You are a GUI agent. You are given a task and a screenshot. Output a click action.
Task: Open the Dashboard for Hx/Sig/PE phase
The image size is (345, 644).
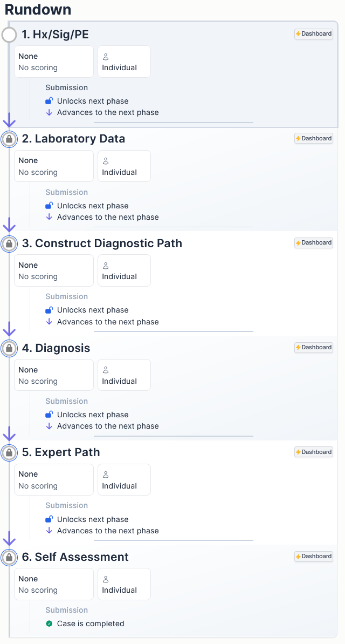pyautogui.click(x=314, y=33)
